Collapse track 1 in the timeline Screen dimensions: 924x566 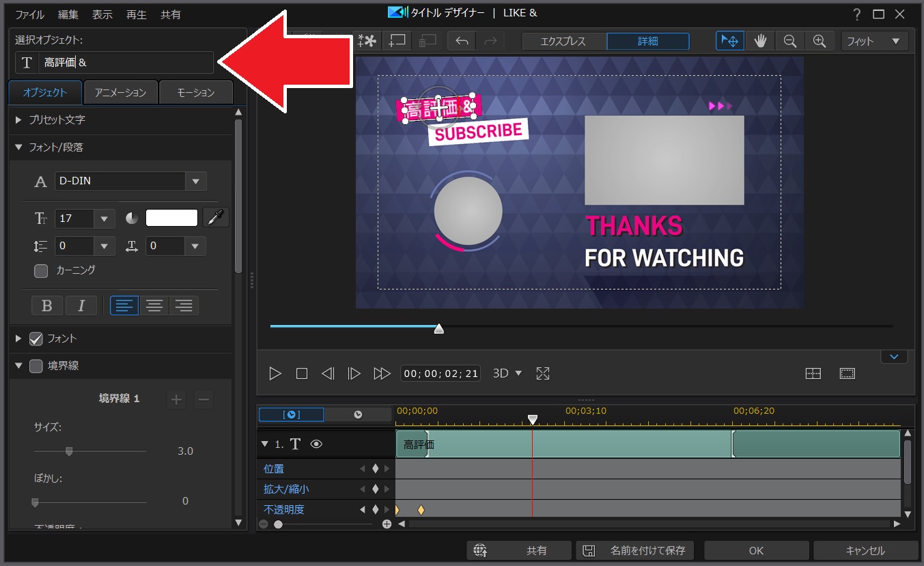[265, 444]
